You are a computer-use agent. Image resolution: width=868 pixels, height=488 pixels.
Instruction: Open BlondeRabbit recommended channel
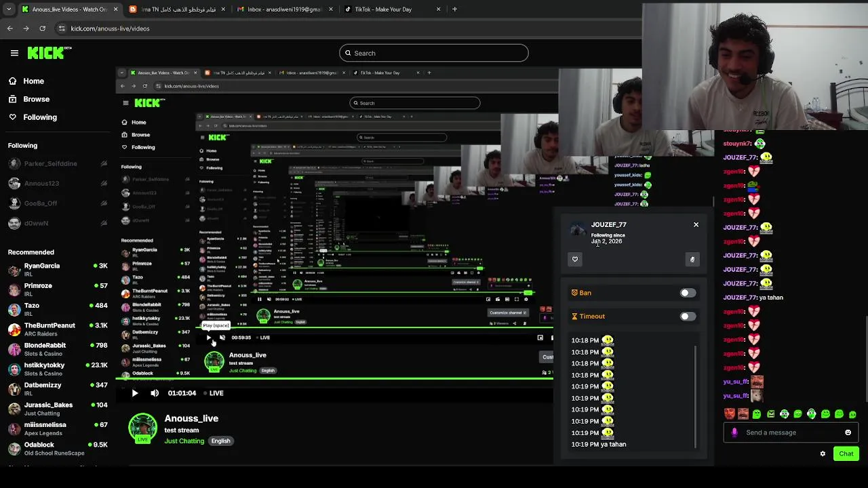click(57, 349)
